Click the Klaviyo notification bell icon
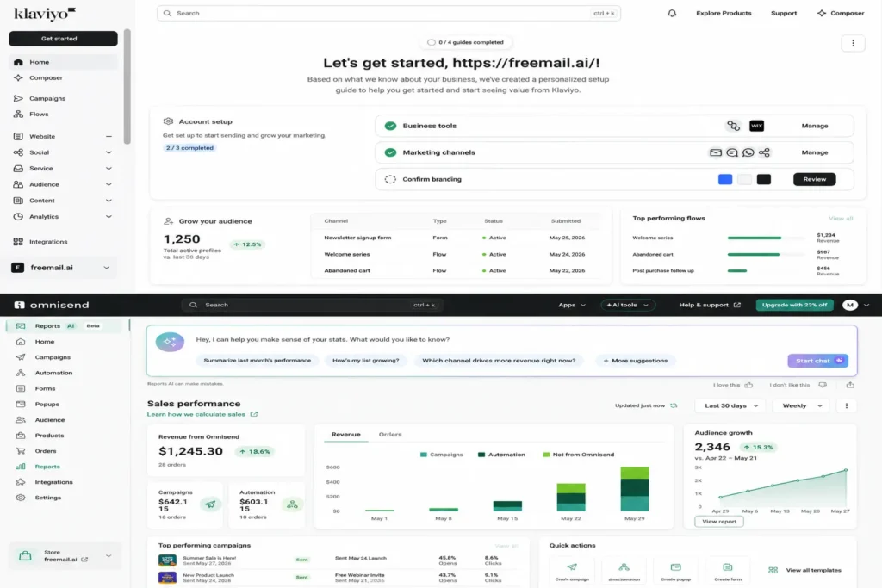 [672, 13]
